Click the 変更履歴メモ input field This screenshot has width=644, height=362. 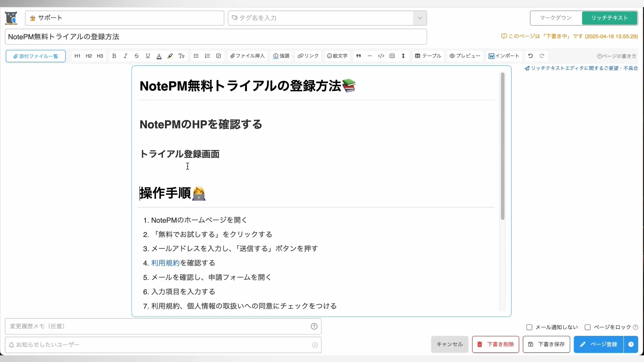(x=163, y=326)
